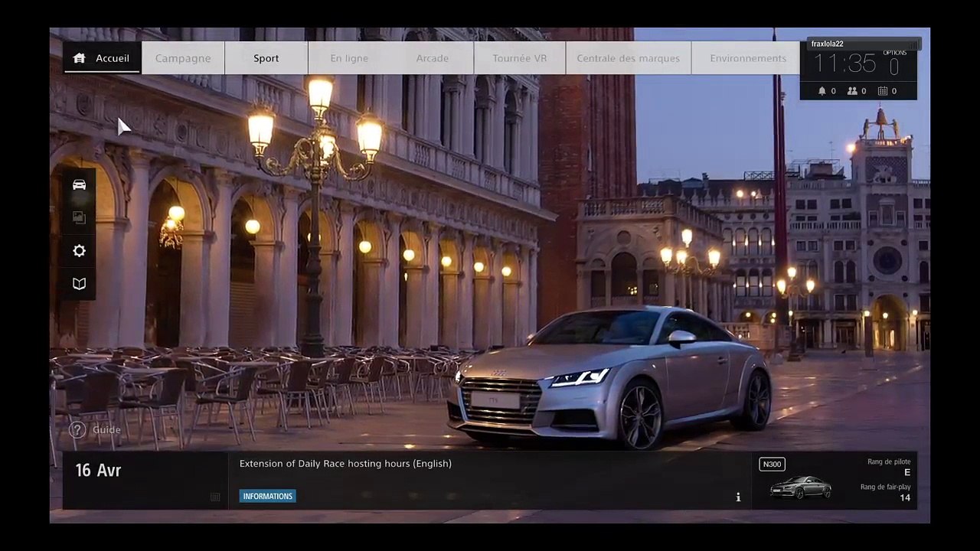The height and width of the screenshot is (551, 980).
Task: Check the notifications bell icon
Action: point(822,91)
